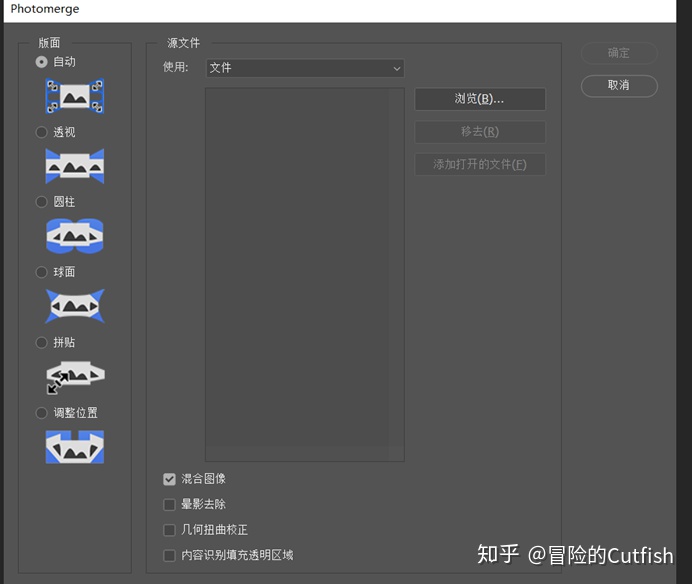Viewport: 692px width, 584px height.
Task: Click the 添加打开的文件(F) button
Action: [x=480, y=164]
